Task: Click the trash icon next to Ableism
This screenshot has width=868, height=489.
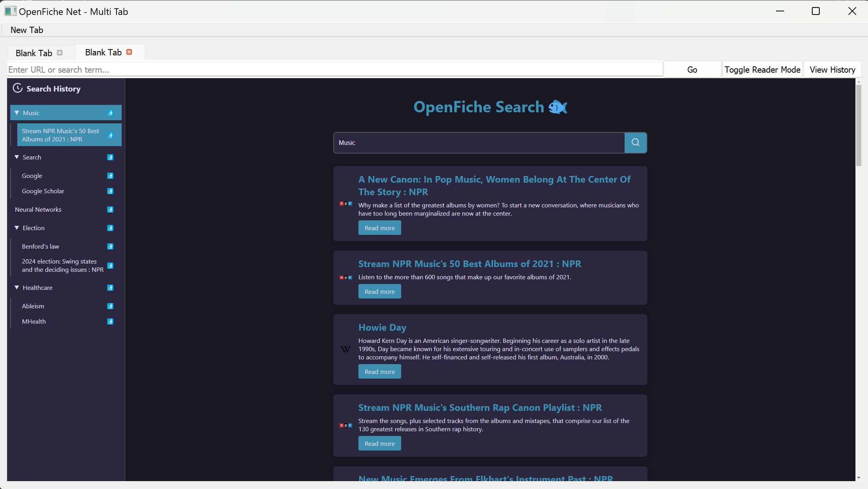Action: click(110, 306)
